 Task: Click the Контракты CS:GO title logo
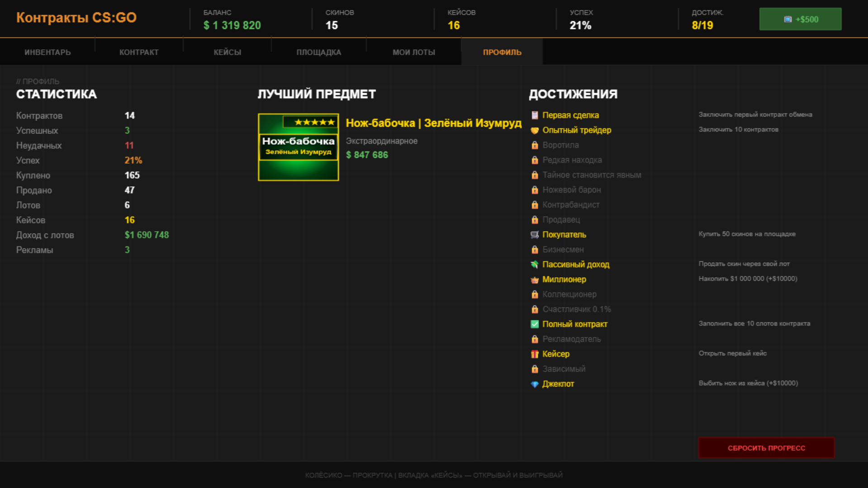click(x=76, y=18)
